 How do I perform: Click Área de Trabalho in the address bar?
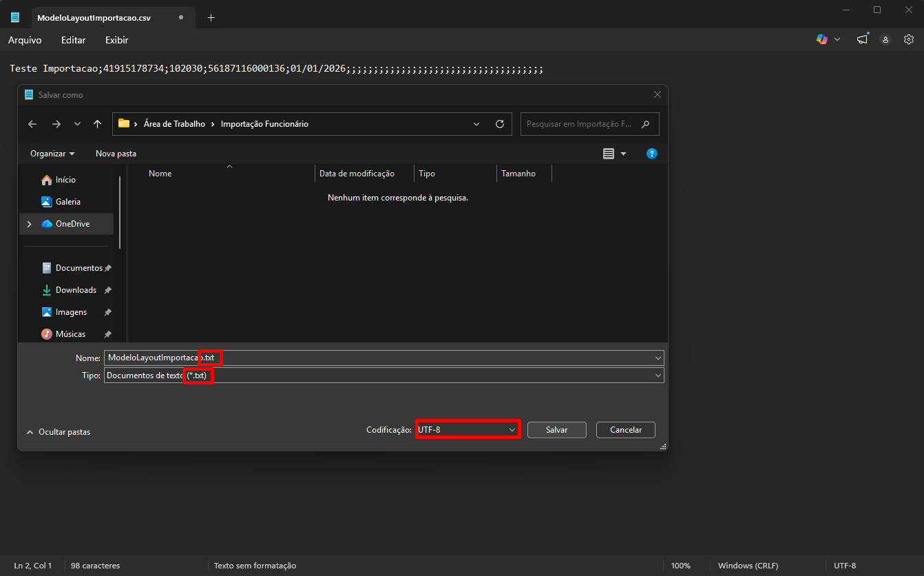174,124
